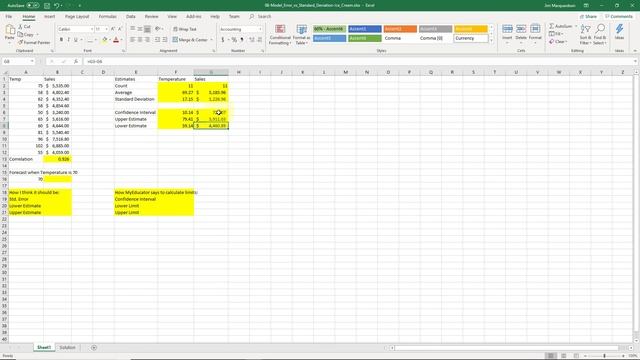The width and height of the screenshot is (640, 360).
Task: Toggle Bold formatting
Action: coord(61,40)
